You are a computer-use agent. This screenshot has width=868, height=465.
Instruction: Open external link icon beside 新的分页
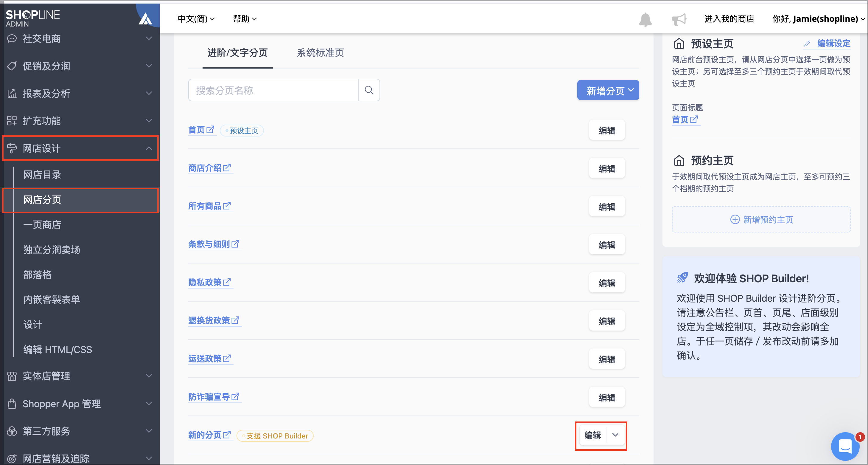pos(227,434)
